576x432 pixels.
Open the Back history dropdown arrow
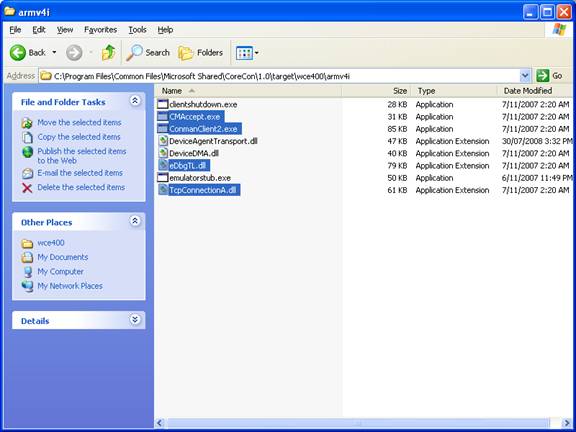tap(54, 53)
